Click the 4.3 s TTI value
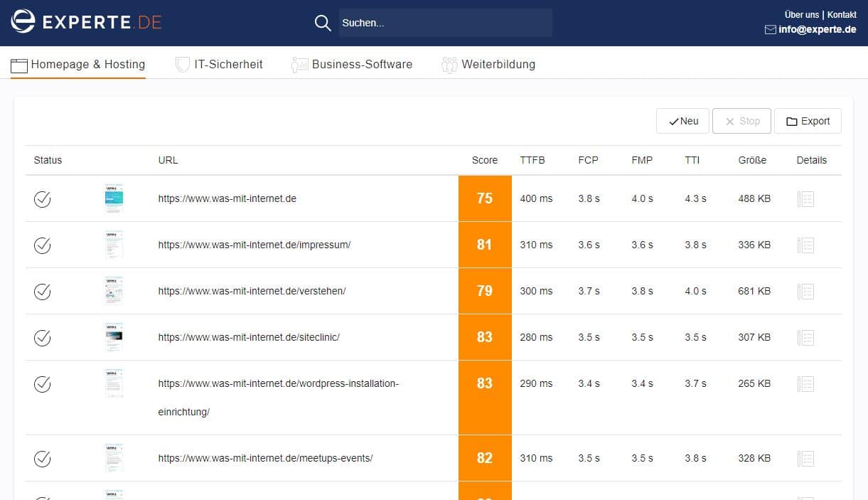Viewport: 868px width, 500px height. pyautogui.click(x=695, y=198)
